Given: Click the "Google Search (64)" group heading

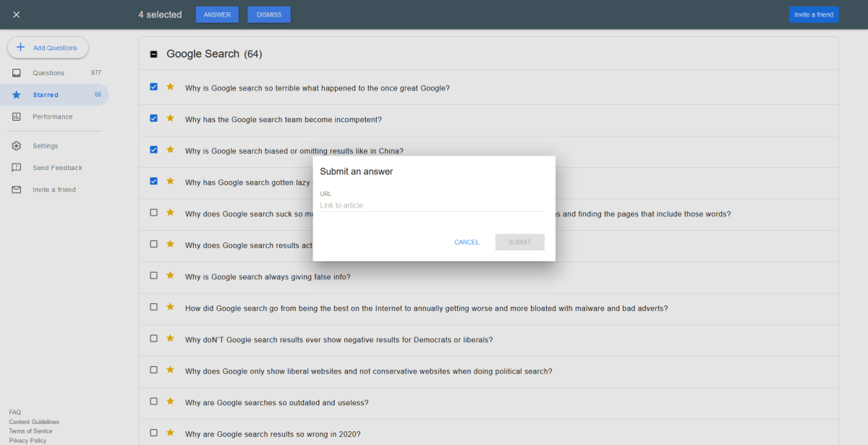Looking at the screenshot, I should point(214,54).
